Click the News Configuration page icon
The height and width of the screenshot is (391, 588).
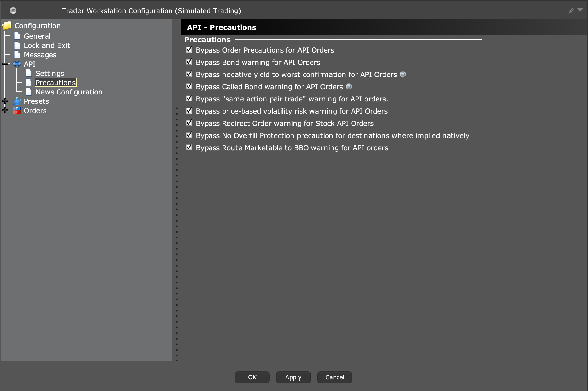coord(28,92)
